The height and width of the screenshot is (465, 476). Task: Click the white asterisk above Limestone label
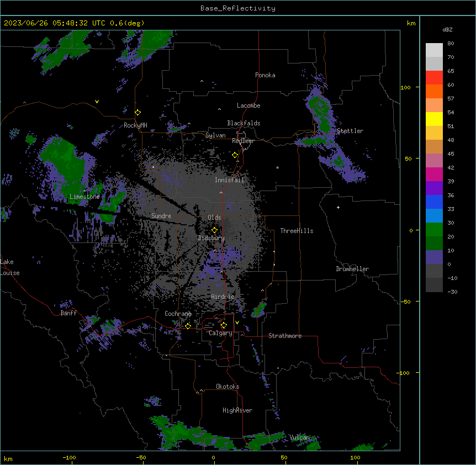click(x=85, y=191)
